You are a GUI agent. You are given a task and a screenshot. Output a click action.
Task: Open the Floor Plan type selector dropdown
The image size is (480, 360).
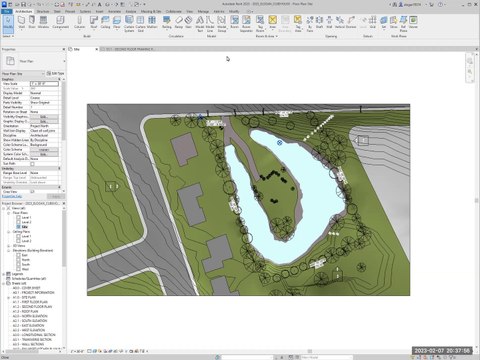point(64,61)
